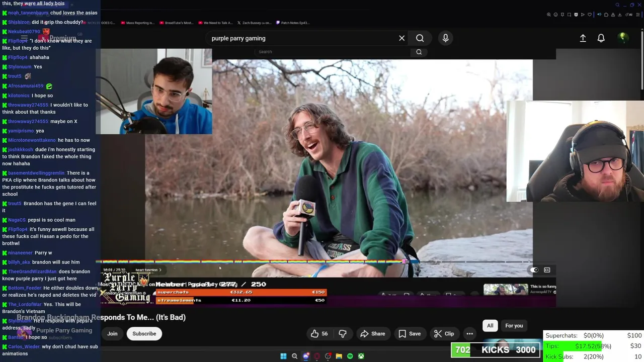Click chat username 'Afrosamurai459'
The width and height of the screenshot is (644, 362).
coord(26,86)
